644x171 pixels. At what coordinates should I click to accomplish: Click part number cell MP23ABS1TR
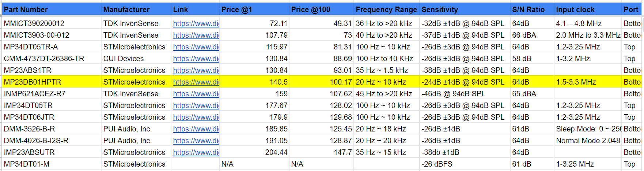pos(52,70)
